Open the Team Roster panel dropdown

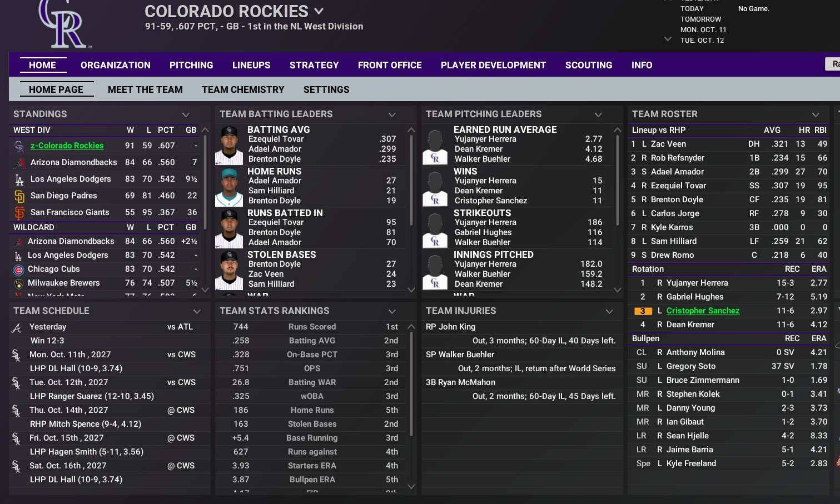pyautogui.click(x=816, y=114)
